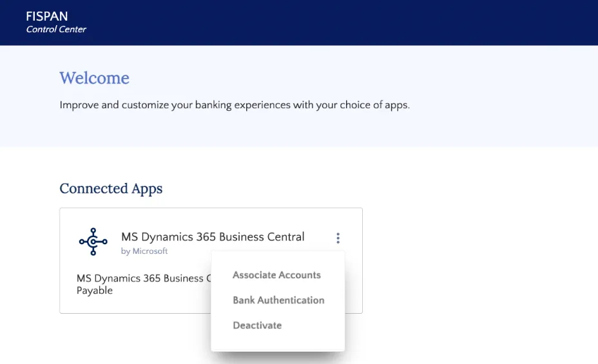The image size is (598, 364).
Task: Click the 'by Microsoft' publisher label
Action: point(144,251)
